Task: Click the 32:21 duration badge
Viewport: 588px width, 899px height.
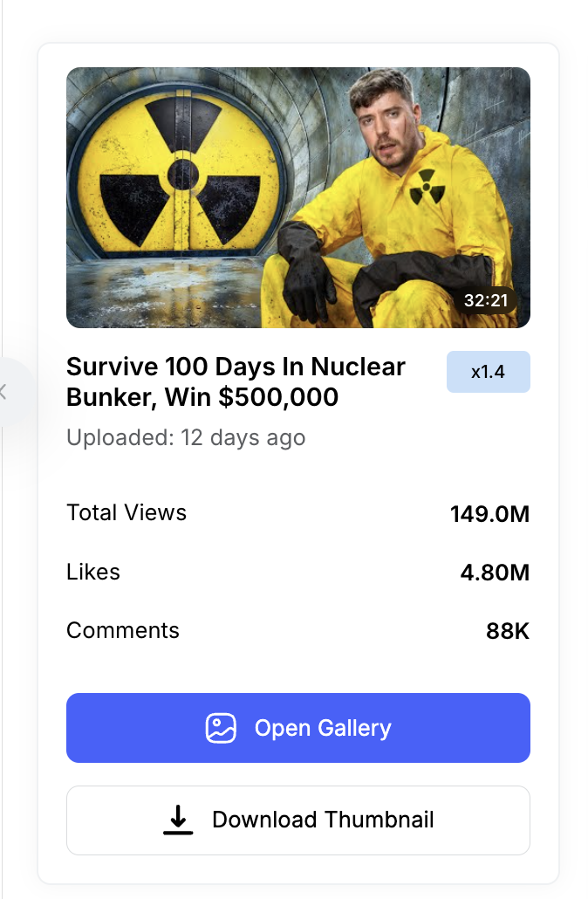Action: point(485,300)
